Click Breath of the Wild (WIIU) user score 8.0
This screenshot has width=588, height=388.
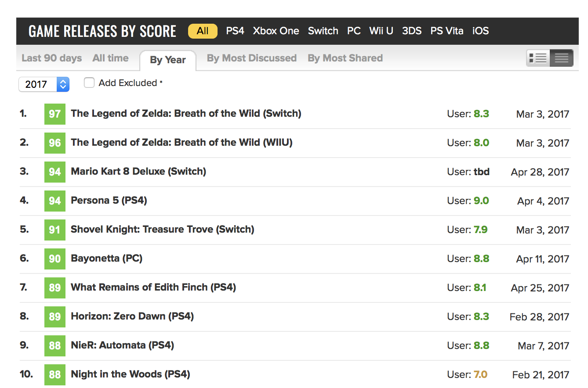tap(481, 143)
